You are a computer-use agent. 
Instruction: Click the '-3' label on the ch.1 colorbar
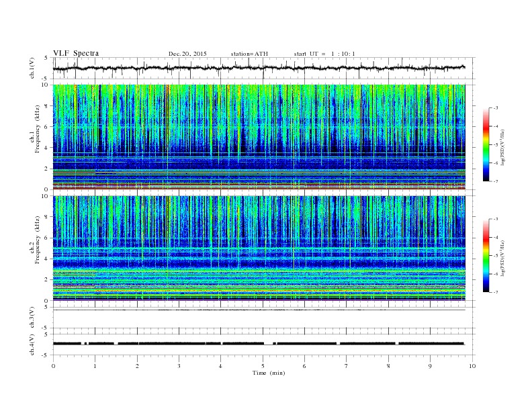(496, 108)
